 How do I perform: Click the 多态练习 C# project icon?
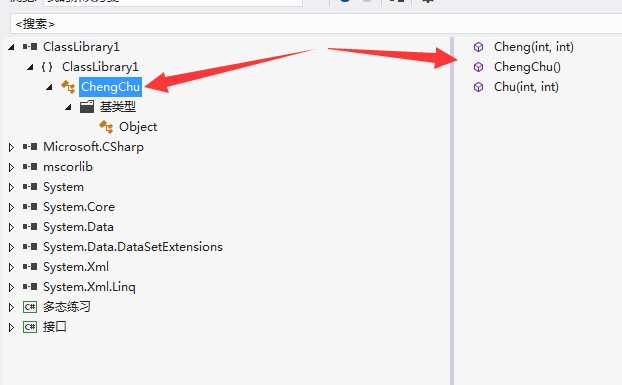pyautogui.click(x=30, y=307)
